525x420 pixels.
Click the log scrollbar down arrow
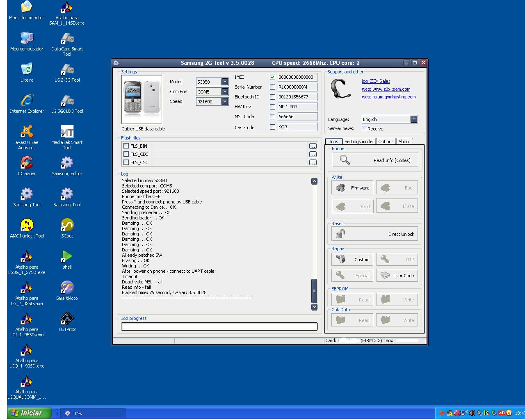point(314,307)
